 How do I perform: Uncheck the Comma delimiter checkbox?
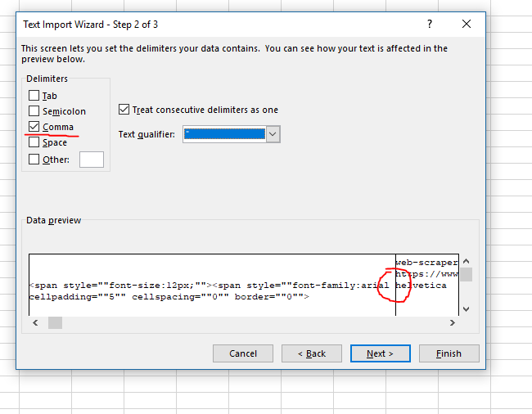34,127
